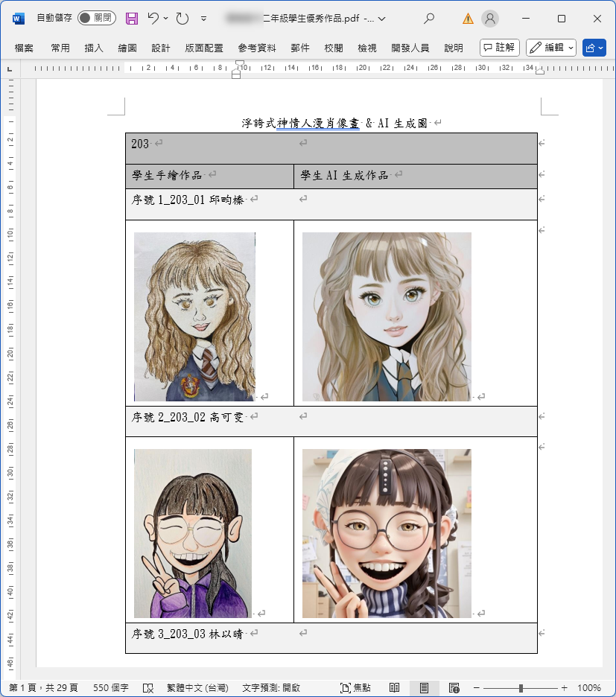Click the blue Share button
Screen dimensions: 616x697
pyautogui.click(x=594, y=48)
